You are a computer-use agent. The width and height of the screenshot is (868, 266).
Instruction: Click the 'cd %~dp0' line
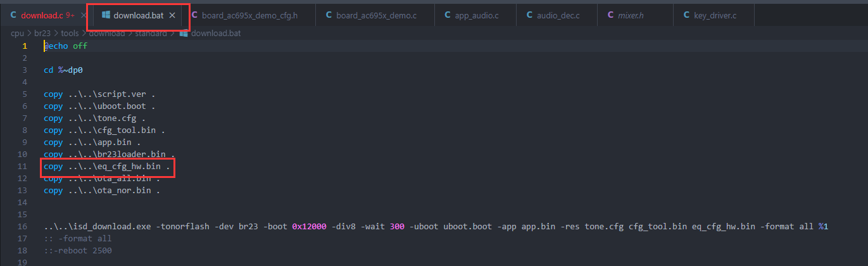[63, 70]
